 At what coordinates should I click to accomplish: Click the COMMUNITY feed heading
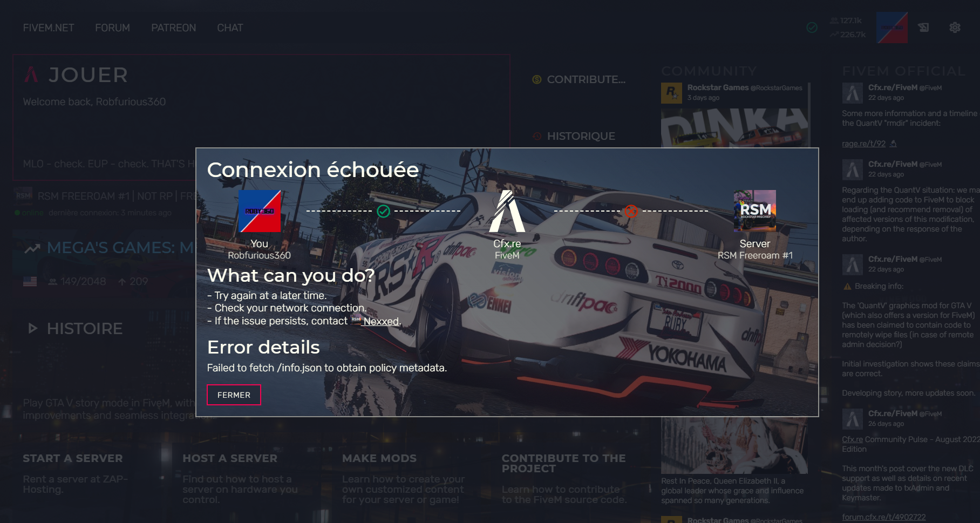pyautogui.click(x=709, y=71)
